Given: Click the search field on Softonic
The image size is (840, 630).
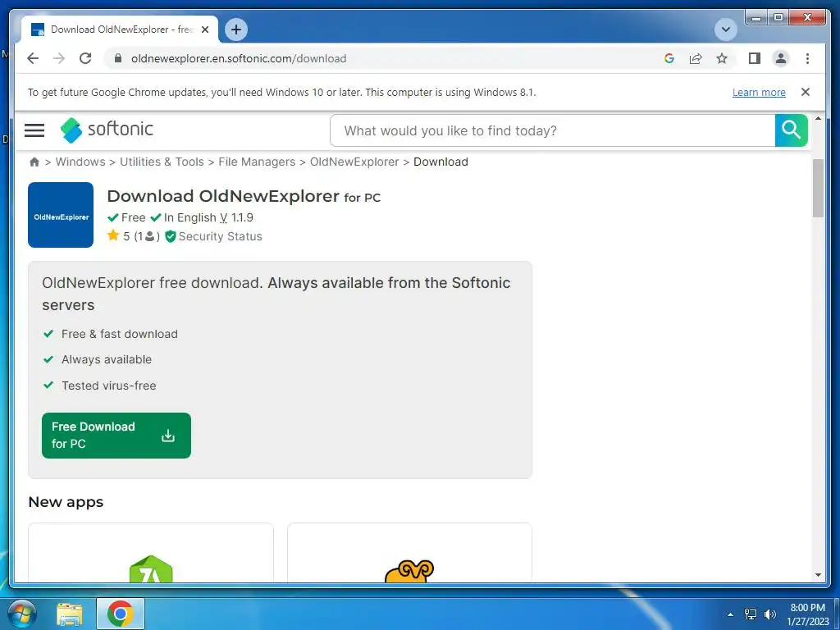Looking at the screenshot, I should [552, 130].
